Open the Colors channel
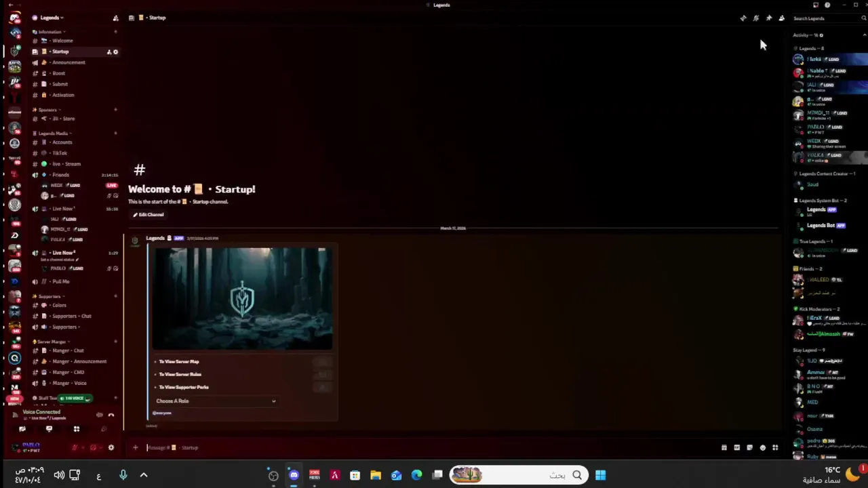 click(x=75, y=305)
